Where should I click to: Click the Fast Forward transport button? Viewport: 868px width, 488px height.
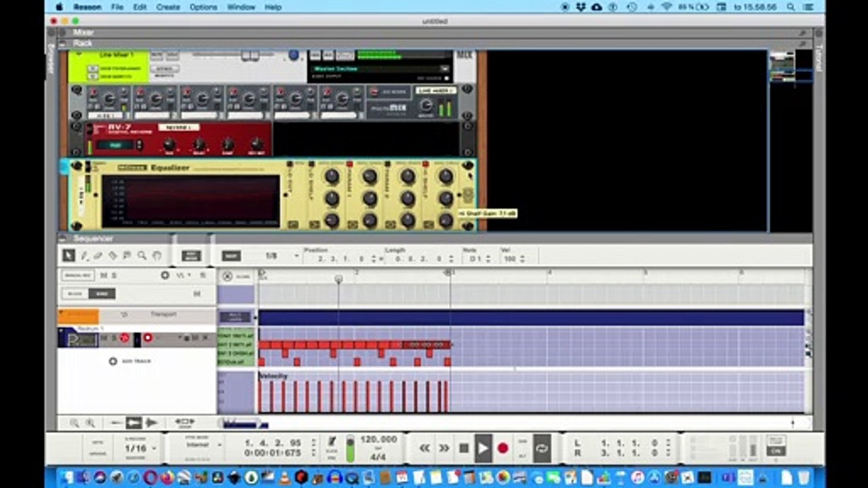pos(444,448)
